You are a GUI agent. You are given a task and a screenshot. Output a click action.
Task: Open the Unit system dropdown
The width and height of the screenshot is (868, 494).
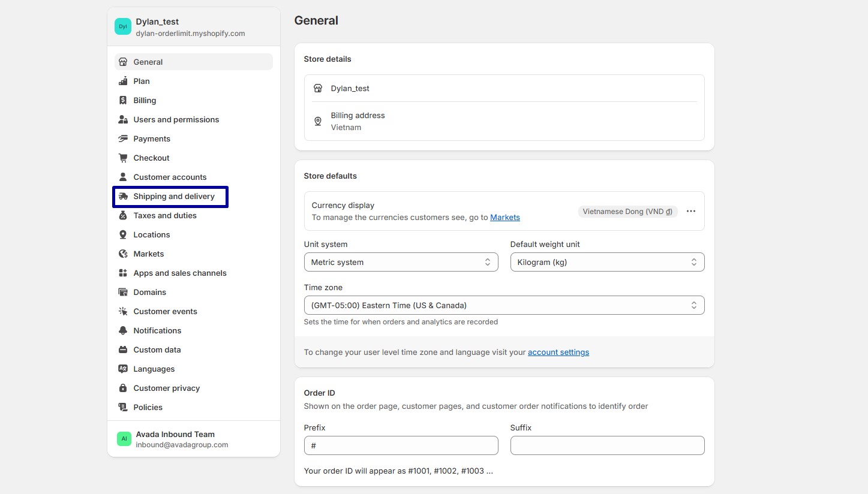click(x=401, y=262)
